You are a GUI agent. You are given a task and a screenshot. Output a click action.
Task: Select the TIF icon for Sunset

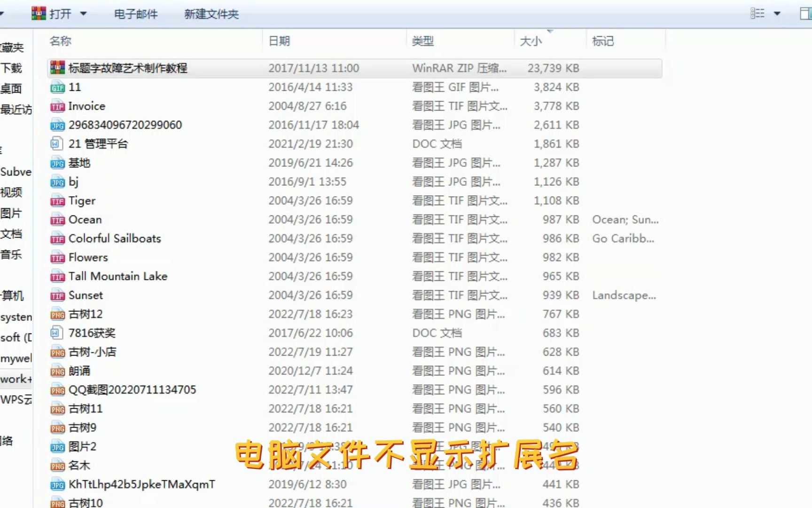click(57, 295)
